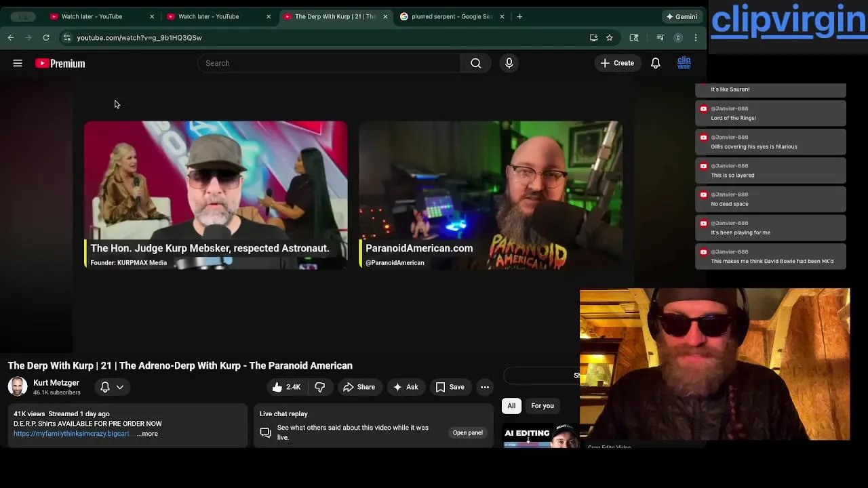868x488 pixels.
Task: Open the YouTube hamburger guide menu
Action: point(18,63)
